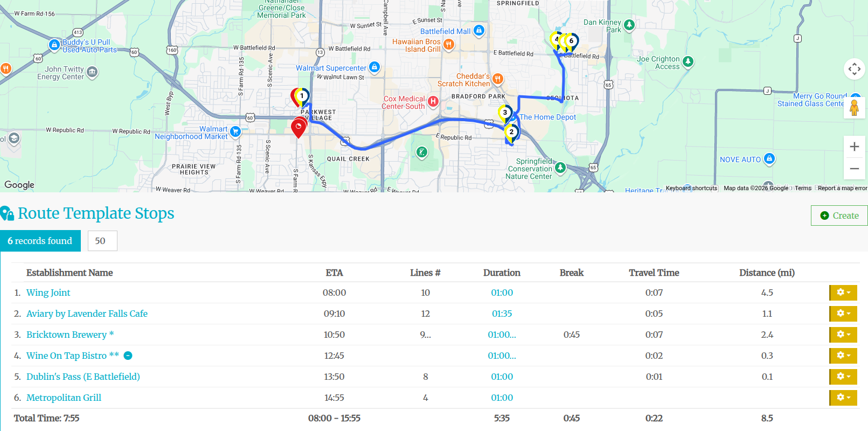Open gear dropdown for Bricktown Brewery row

coord(843,335)
